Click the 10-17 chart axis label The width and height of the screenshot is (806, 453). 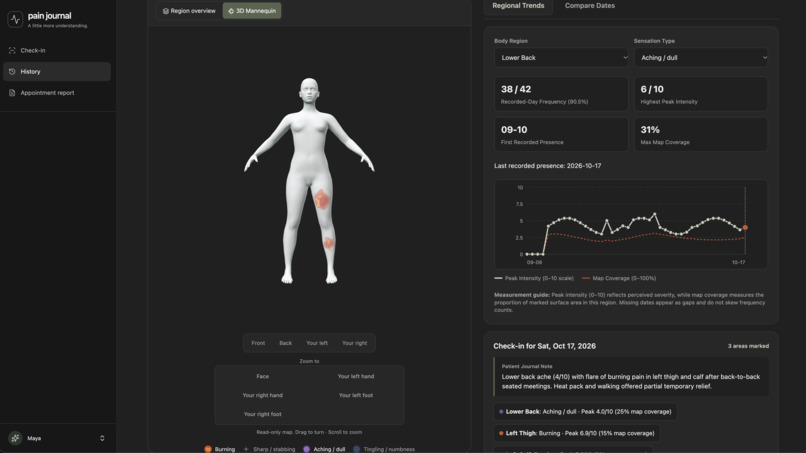tap(738, 262)
